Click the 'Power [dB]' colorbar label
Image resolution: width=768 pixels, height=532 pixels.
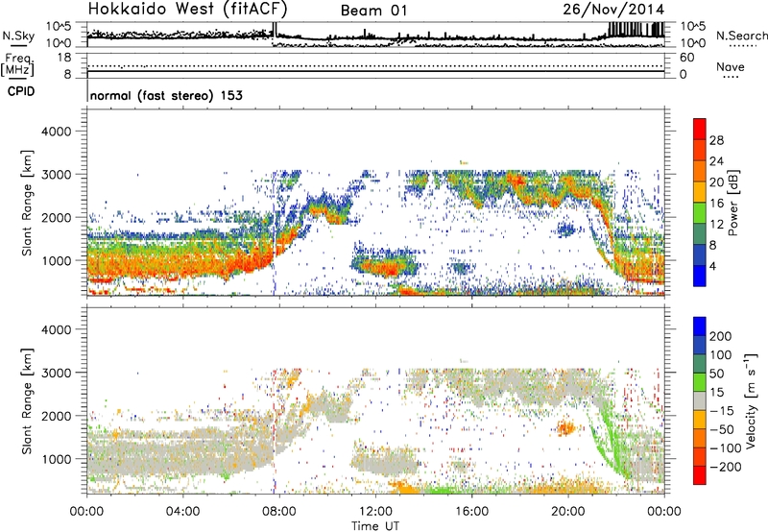[733, 204]
